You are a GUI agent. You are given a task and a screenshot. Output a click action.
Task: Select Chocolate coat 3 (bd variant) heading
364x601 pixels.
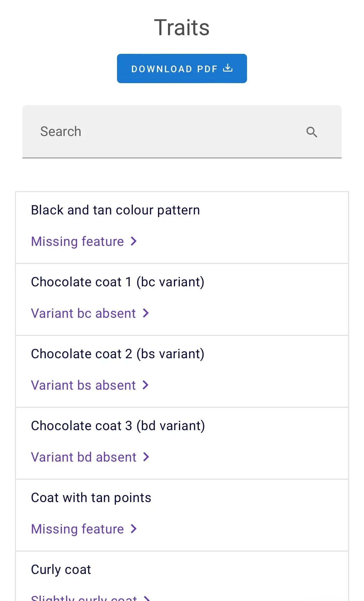[118, 426]
